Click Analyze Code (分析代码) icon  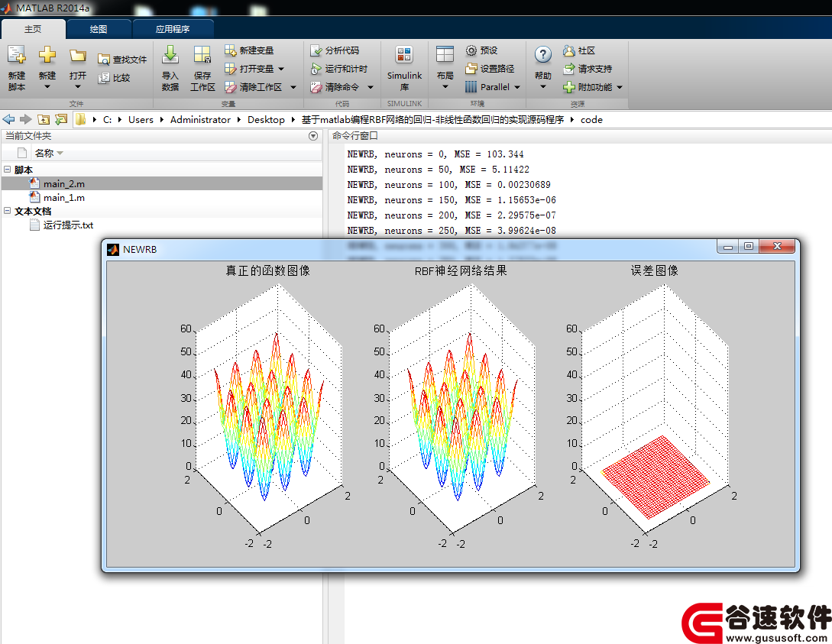[316, 50]
